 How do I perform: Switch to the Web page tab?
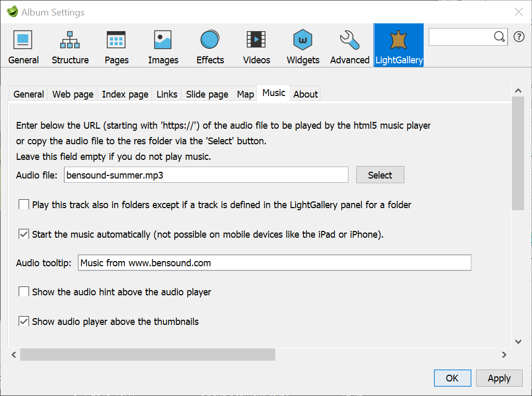click(72, 94)
